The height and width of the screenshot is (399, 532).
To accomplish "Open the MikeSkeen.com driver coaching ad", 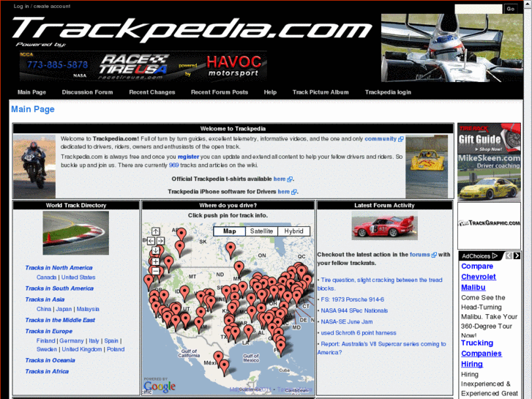I will coord(489,178).
